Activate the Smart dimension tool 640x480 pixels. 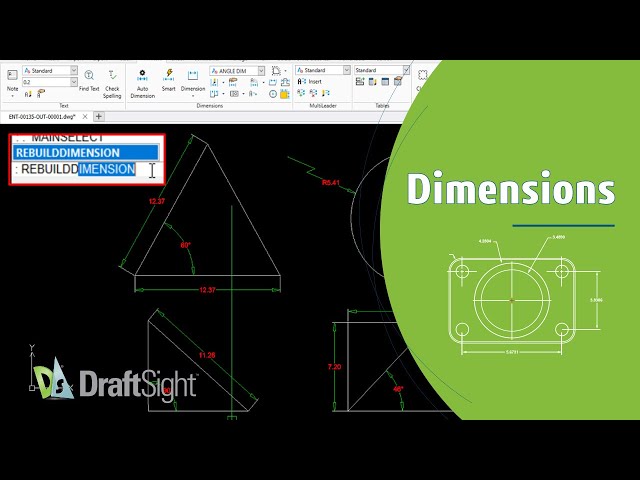pyautogui.click(x=169, y=80)
